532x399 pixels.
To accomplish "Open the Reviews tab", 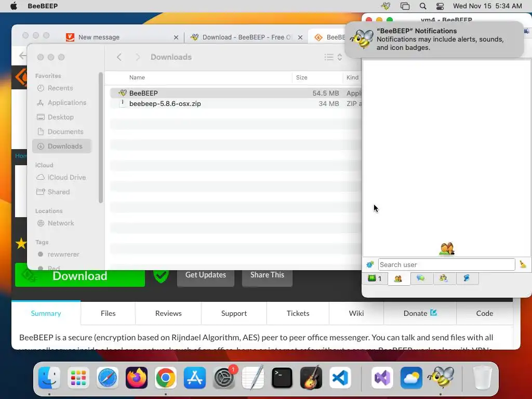I will tap(168, 313).
